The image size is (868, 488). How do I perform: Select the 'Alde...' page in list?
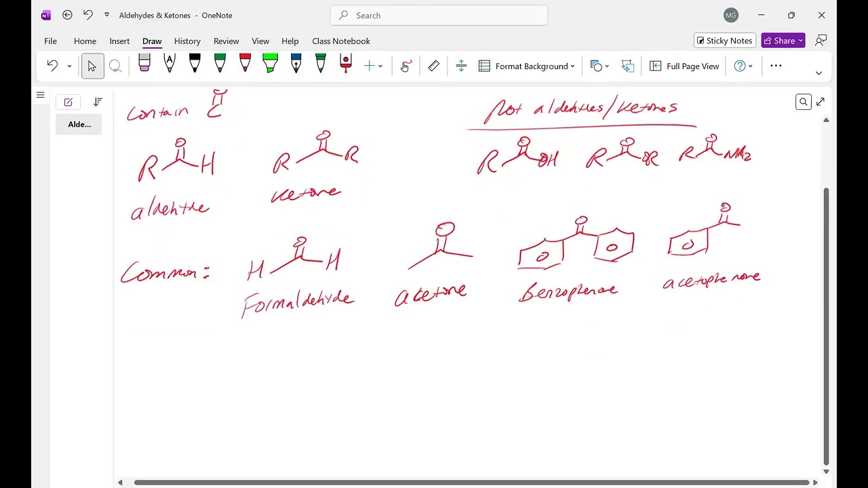tap(79, 124)
